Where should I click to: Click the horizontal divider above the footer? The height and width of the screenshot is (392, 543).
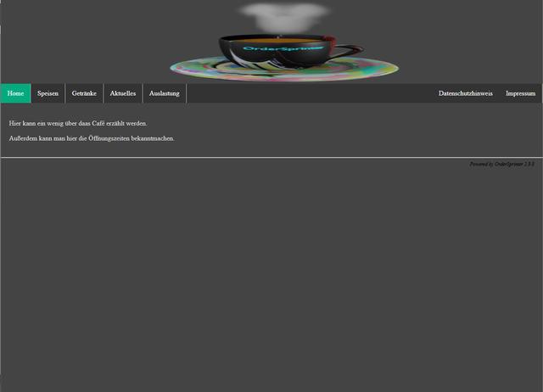271,157
